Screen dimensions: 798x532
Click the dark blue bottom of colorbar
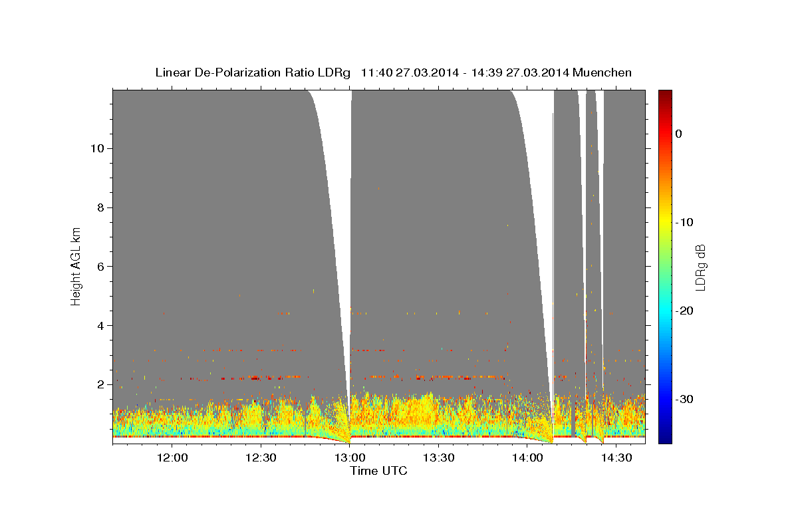tap(665, 438)
